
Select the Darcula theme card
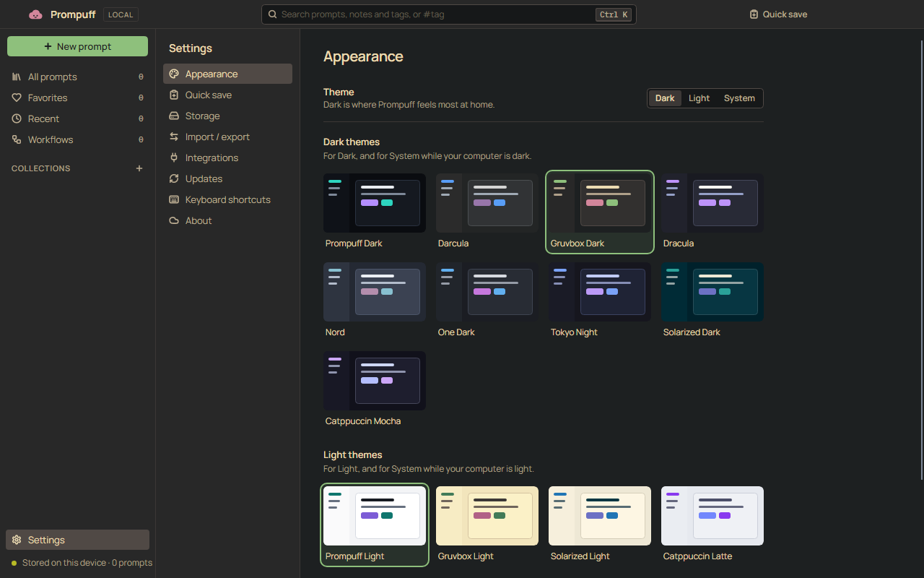click(x=487, y=212)
